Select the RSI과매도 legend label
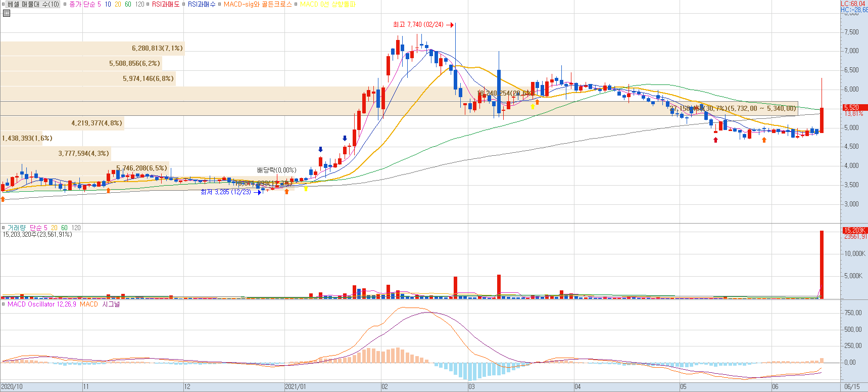Image resolution: width=868 pixels, height=392 pixels. 166,5
